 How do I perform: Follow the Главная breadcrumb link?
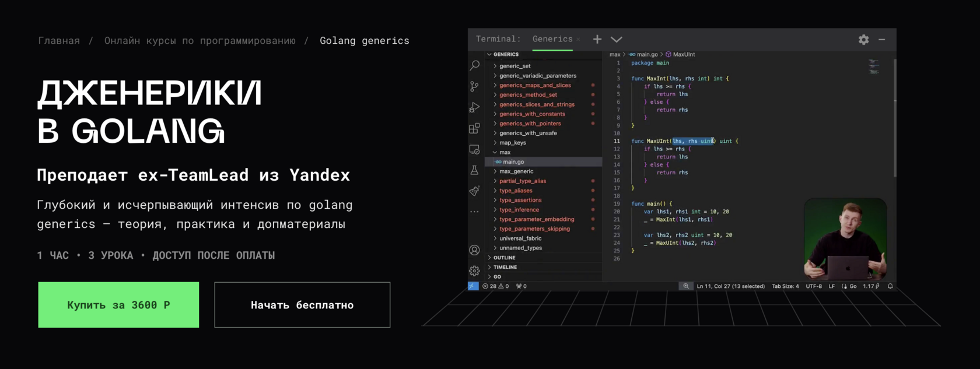tap(59, 41)
